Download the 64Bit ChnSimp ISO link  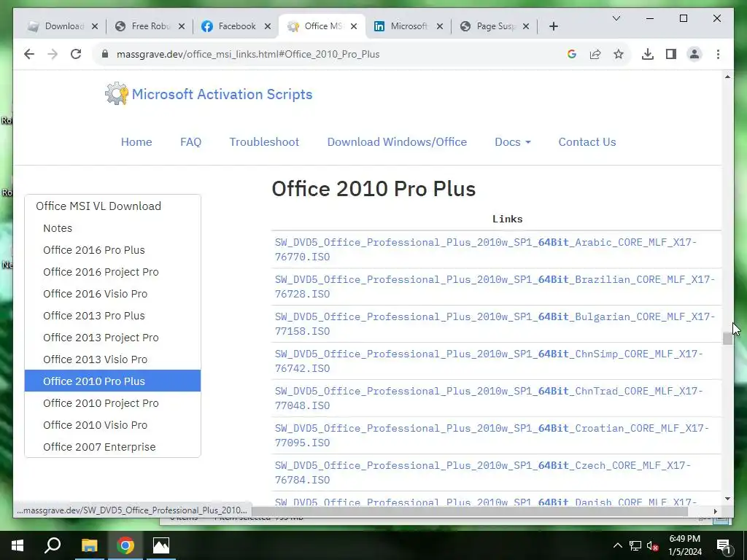[489, 361]
